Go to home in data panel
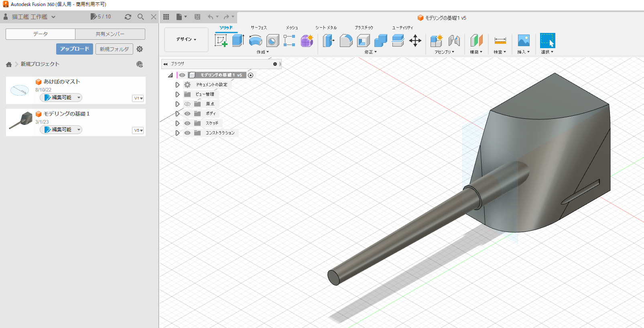The width and height of the screenshot is (644, 328). coord(9,64)
